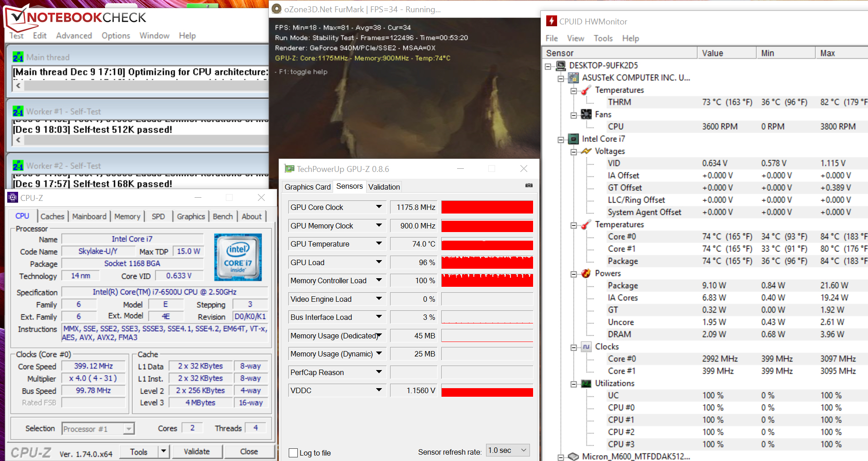Screen dimensions: 868x461
Task: Click the Intel Core i7 inside logo
Action: pos(238,257)
